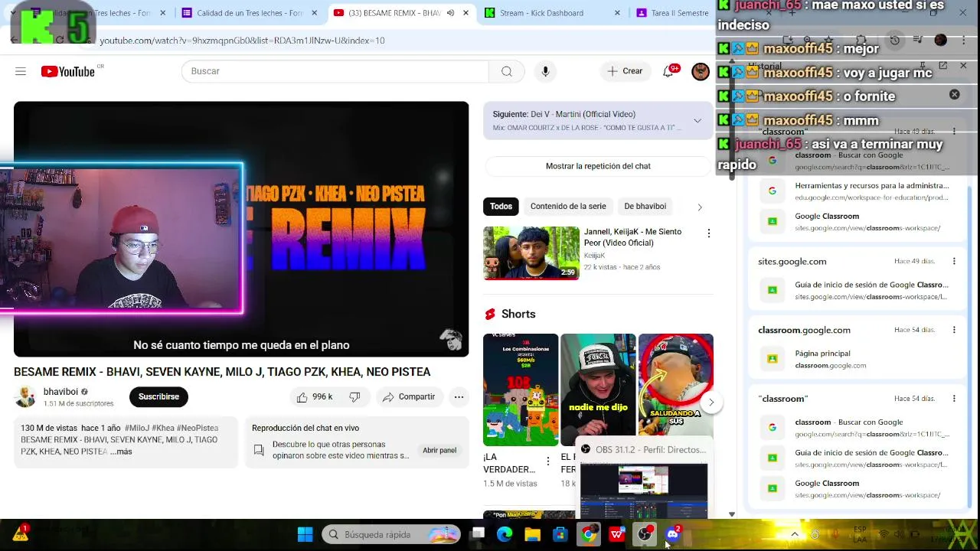This screenshot has width=980, height=551.
Task: Dislike the BESAME REMIX video
Action: [354, 396]
